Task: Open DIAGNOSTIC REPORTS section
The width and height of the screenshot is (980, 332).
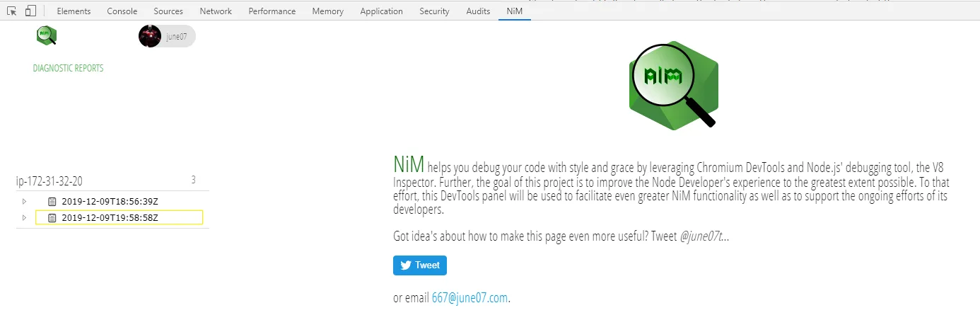Action: (69, 69)
